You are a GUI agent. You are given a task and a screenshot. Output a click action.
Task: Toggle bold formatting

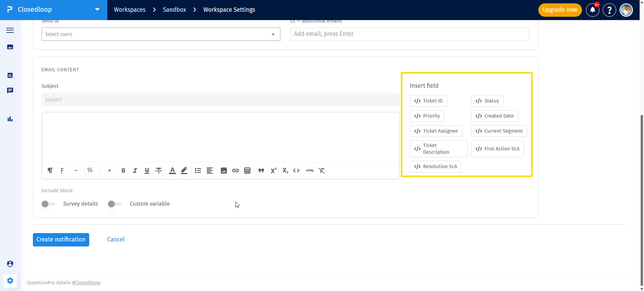click(x=123, y=170)
